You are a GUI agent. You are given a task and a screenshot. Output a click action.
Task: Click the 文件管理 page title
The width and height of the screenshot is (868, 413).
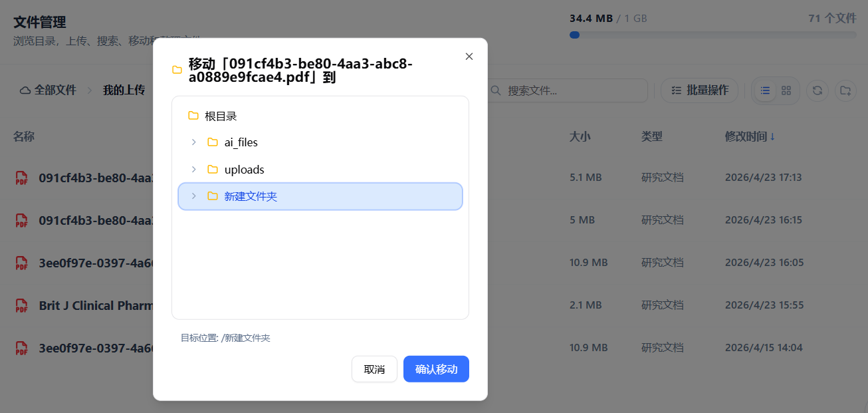[x=40, y=23]
